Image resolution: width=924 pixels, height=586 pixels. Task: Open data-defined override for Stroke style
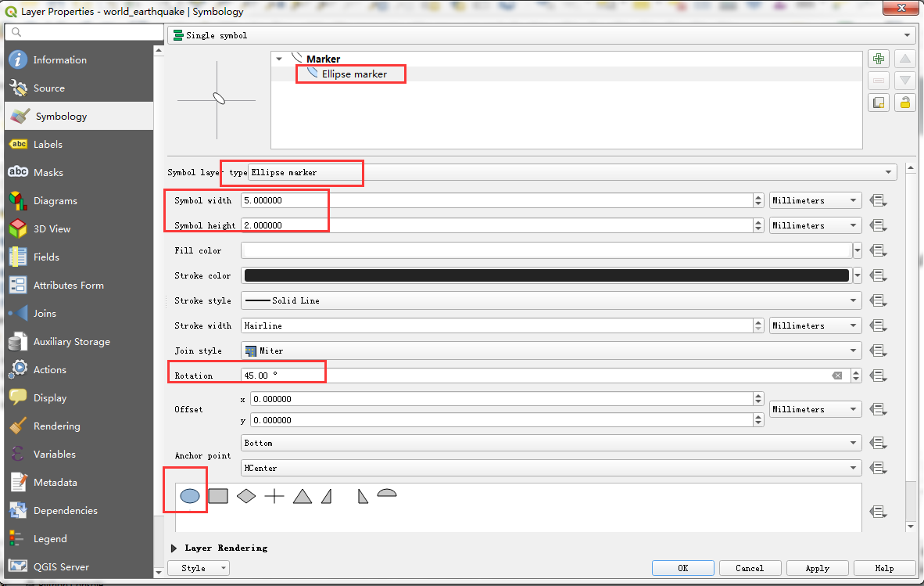(878, 300)
